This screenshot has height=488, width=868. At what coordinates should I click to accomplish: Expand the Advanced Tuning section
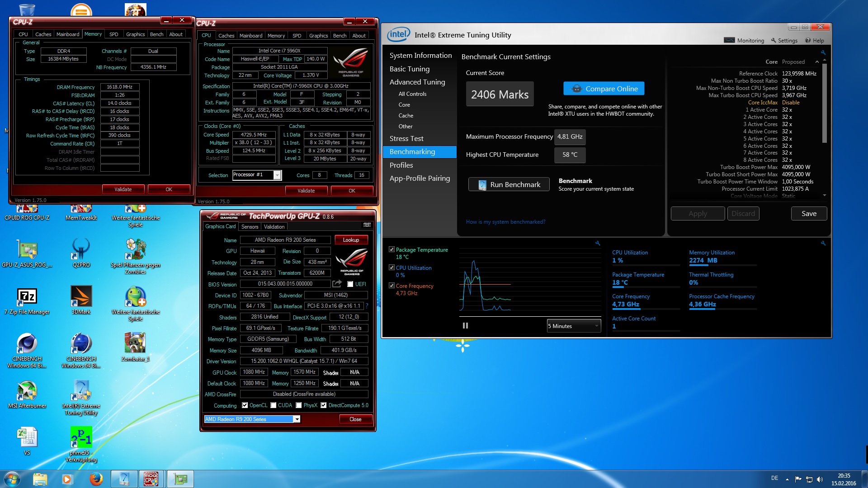417,82
